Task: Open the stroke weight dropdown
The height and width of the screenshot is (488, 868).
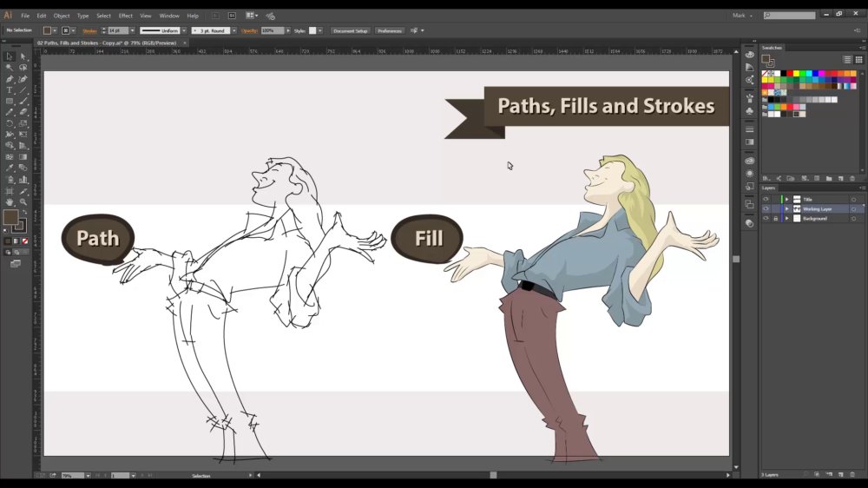Action: point(132,31)
